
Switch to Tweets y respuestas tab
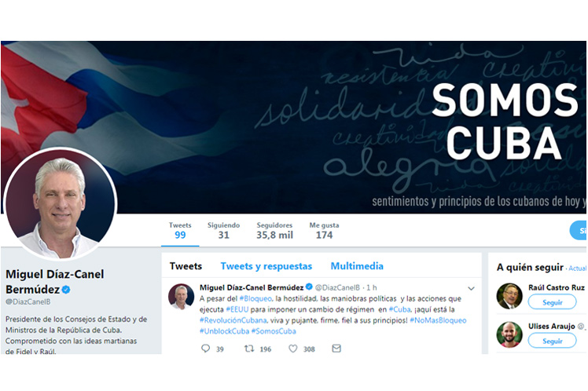(266, 266)
